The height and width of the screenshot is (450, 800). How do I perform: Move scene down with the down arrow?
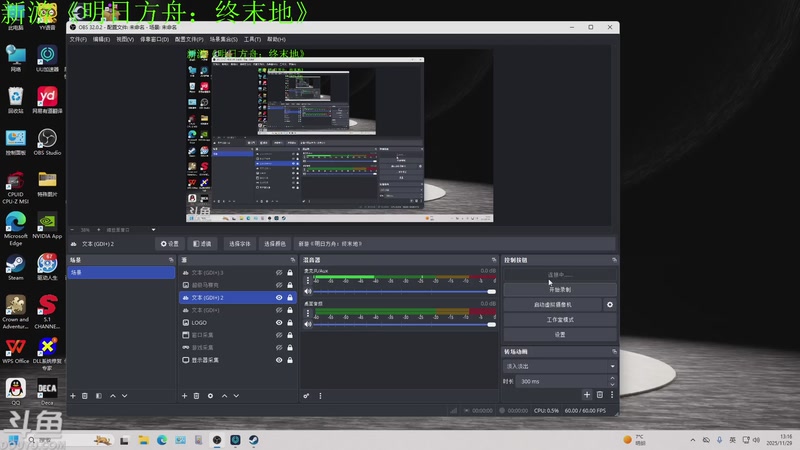point(124,396)
